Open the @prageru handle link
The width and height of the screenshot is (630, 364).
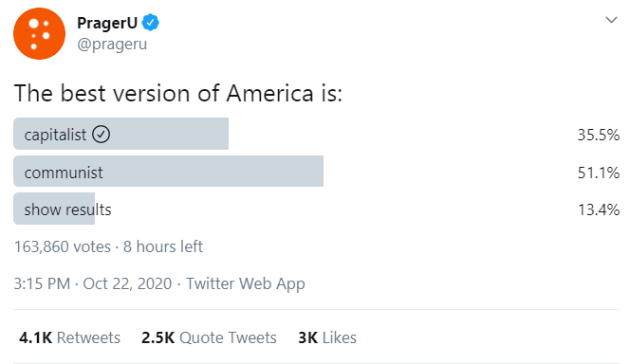click(x=112, y=45)
